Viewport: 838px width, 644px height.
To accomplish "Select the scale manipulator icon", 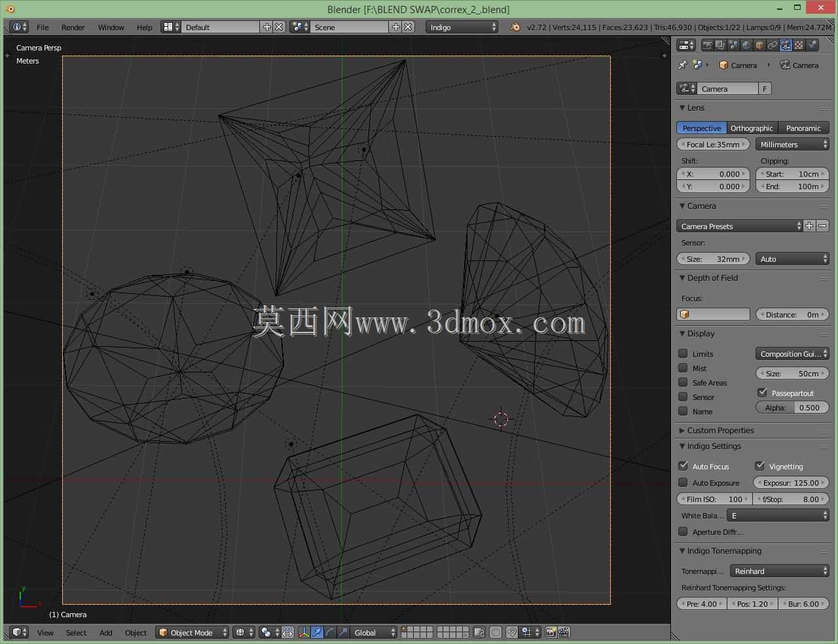I will pyautogui.click(x=342, y=632).
